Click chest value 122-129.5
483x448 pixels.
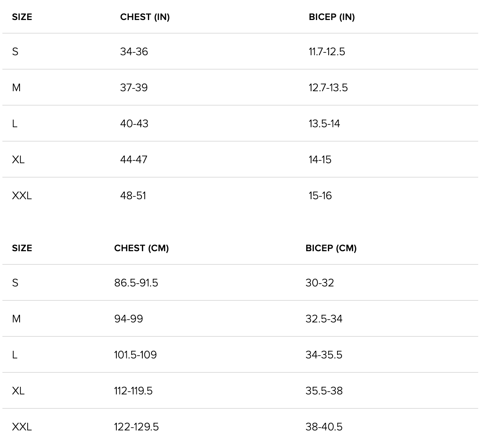(x=136, y=427)
